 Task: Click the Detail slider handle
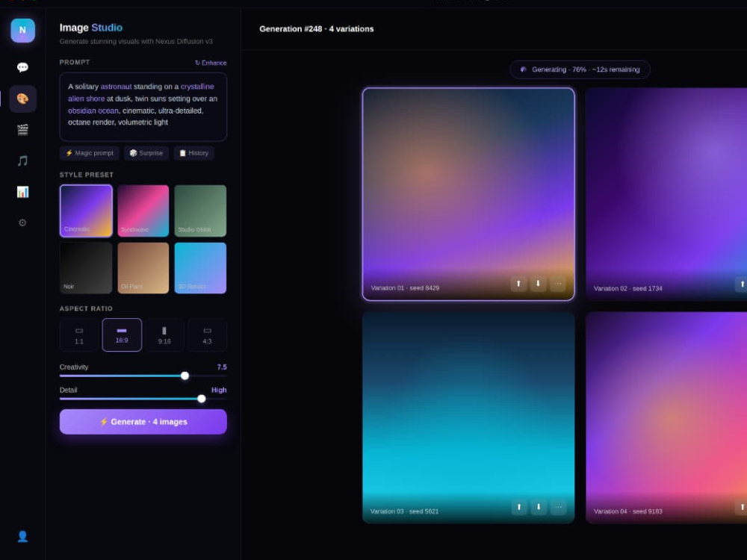click(202, 399)
